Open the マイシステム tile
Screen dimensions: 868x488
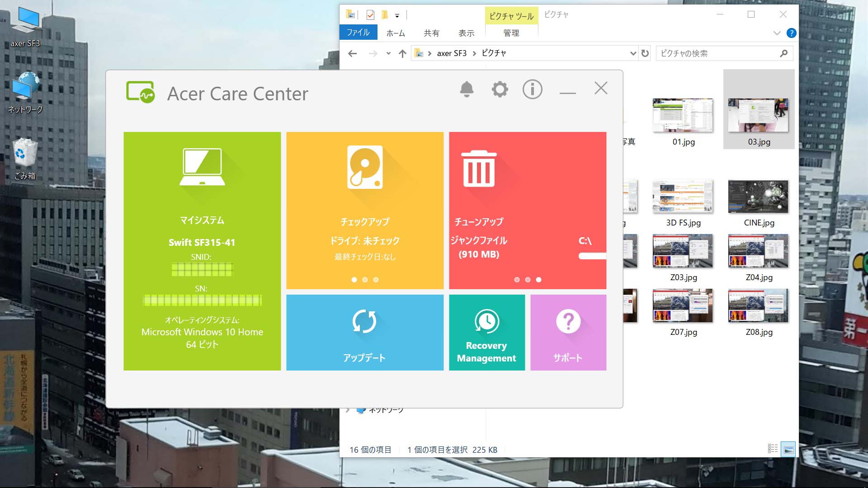(x=202, y=251)
